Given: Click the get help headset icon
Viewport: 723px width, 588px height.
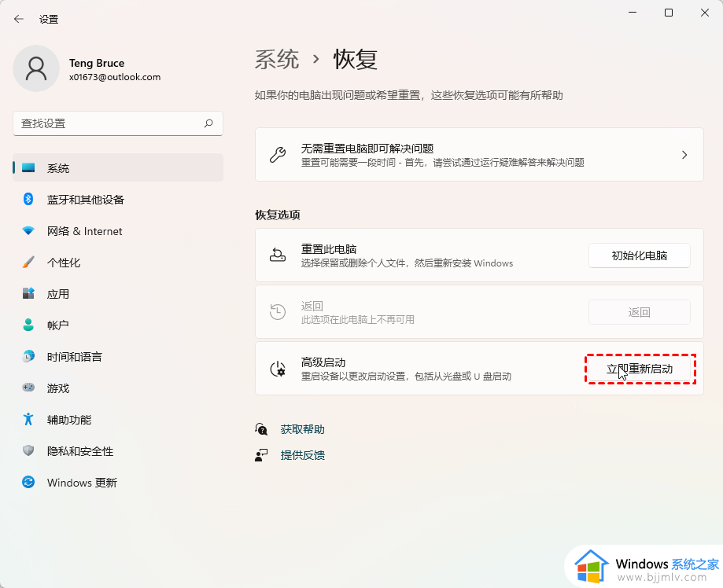Looking at the screenshot, I should click(x=261, y=429).
